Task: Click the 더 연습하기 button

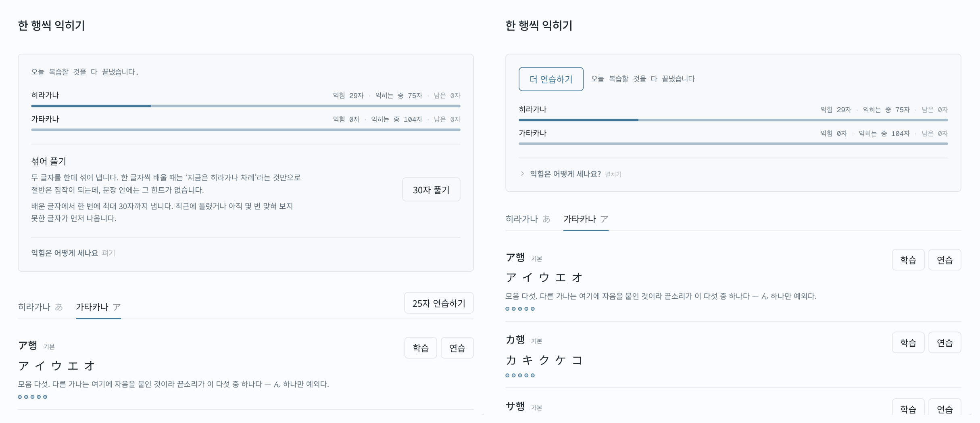Action: tap(551, 79)
